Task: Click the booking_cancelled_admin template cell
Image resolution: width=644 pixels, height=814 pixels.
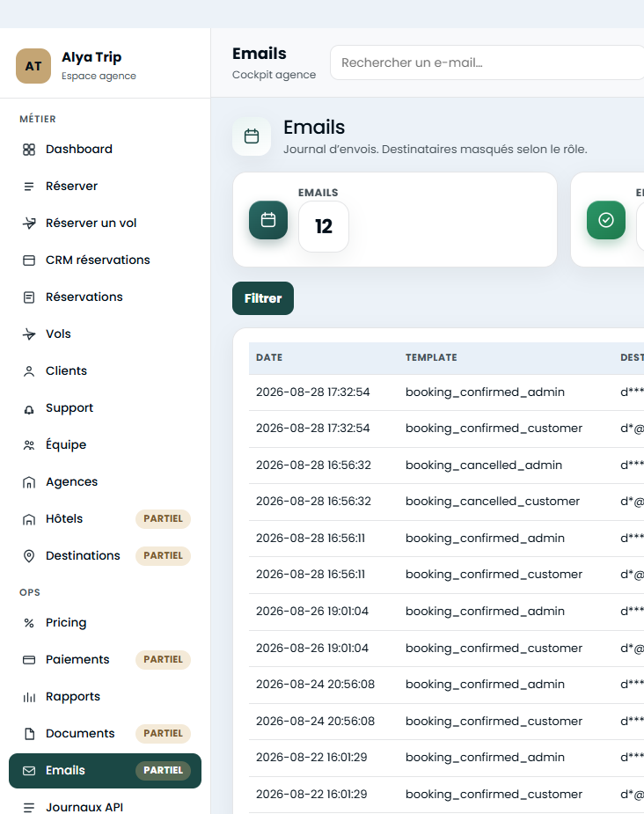Action: pyautogui.click(x=484, y=466)
